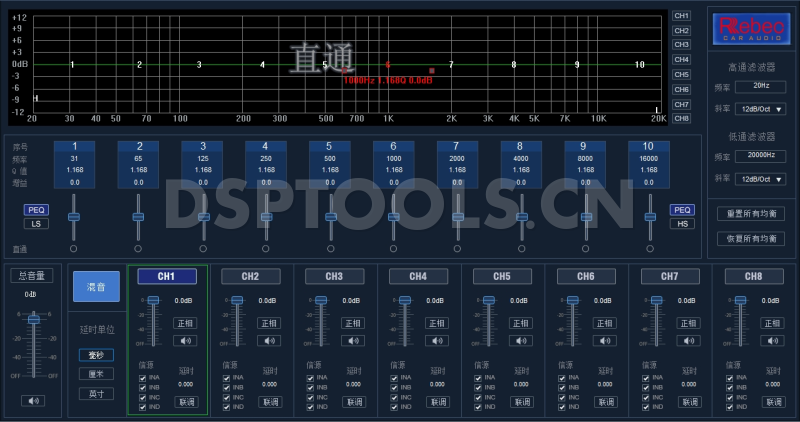Toggle the CH3 speaker mute icon

tap(353, 340)
